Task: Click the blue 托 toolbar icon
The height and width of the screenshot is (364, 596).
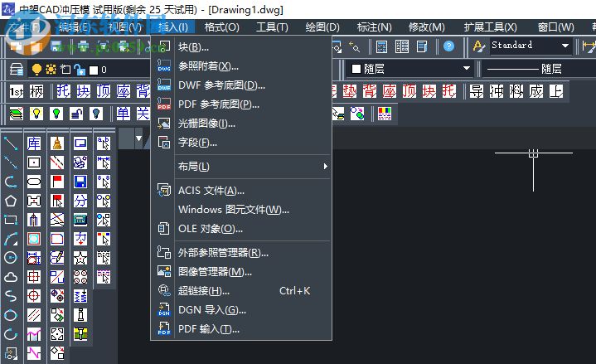Action: (63, 91)
